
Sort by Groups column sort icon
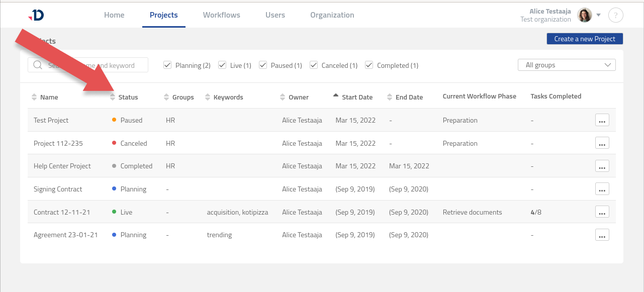point(167,97)
